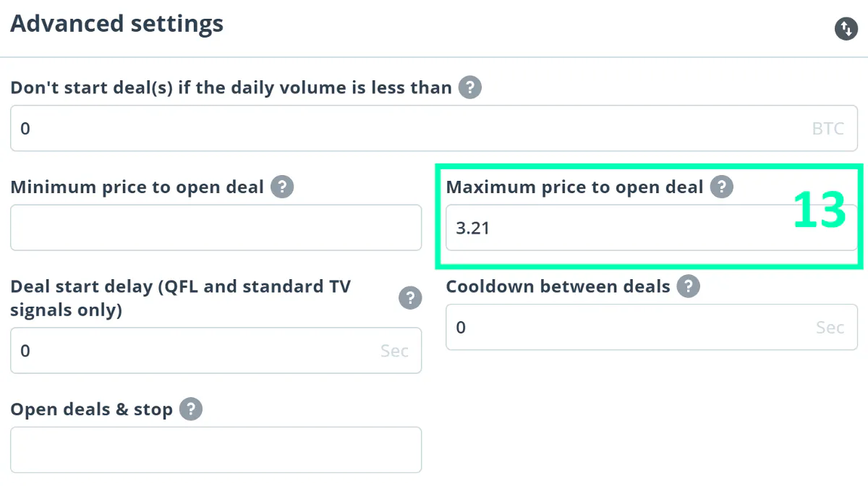Click the Minimum price to open deal label

tap(137, 187)
